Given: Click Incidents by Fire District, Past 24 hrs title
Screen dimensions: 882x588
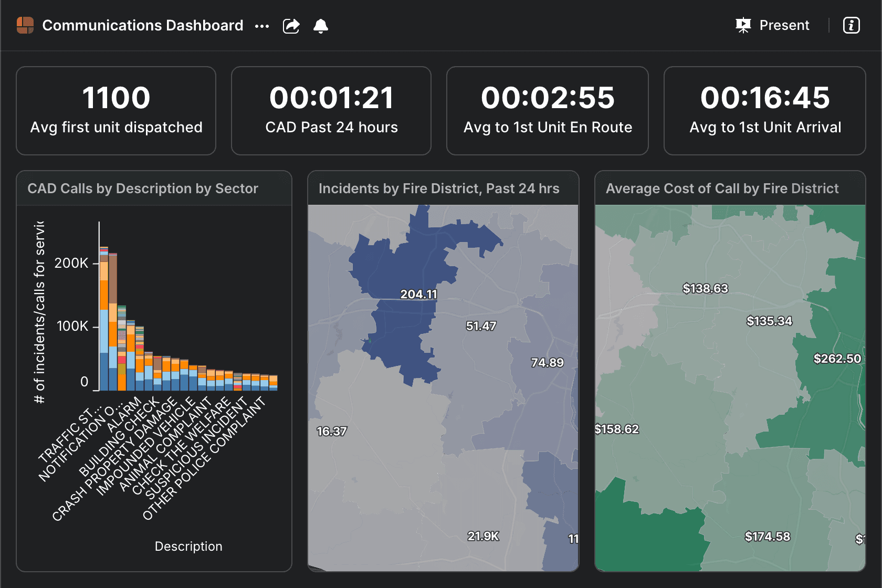Looking at the screenshot, I should click(439, 188).
